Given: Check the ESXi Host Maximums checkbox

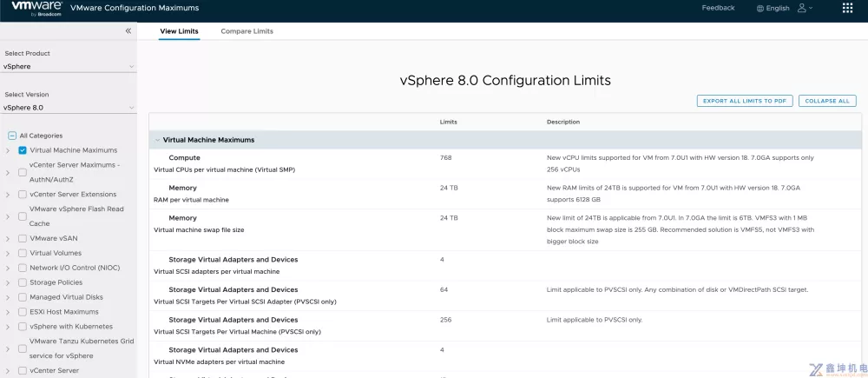Looking at the screenshot, I should [23, 312].
